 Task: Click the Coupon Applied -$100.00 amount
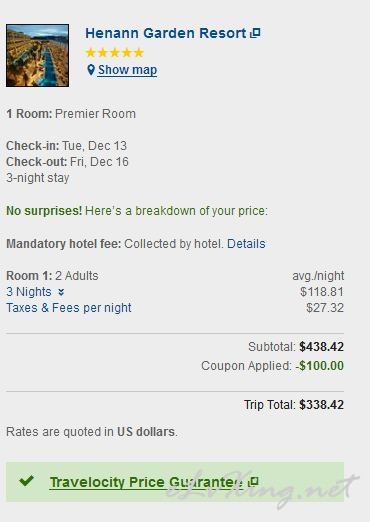click(x=320, y=366)
